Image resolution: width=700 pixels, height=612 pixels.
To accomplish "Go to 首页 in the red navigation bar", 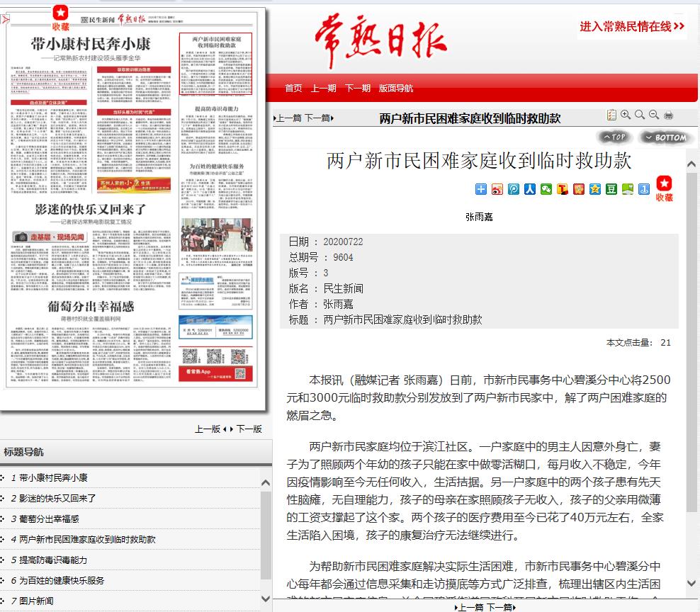I will coord(294,89).
